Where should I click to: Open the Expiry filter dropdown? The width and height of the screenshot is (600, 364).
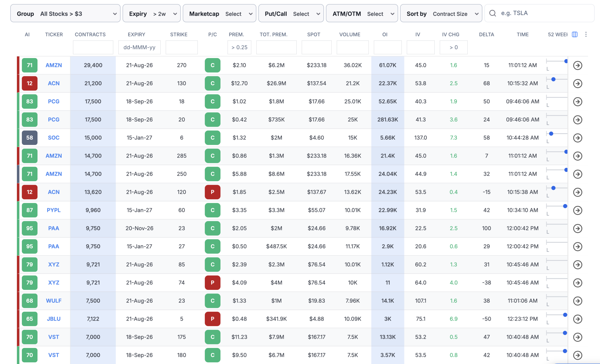(151, 13)
